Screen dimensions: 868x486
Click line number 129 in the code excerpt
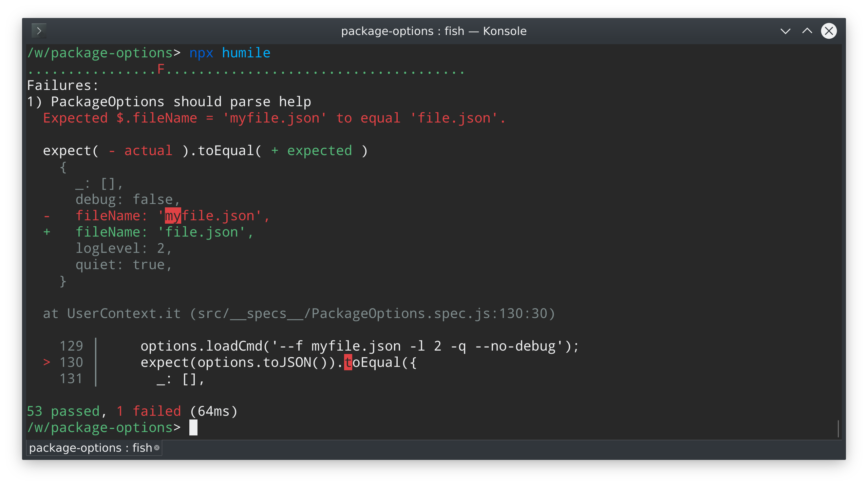[71, 346]
